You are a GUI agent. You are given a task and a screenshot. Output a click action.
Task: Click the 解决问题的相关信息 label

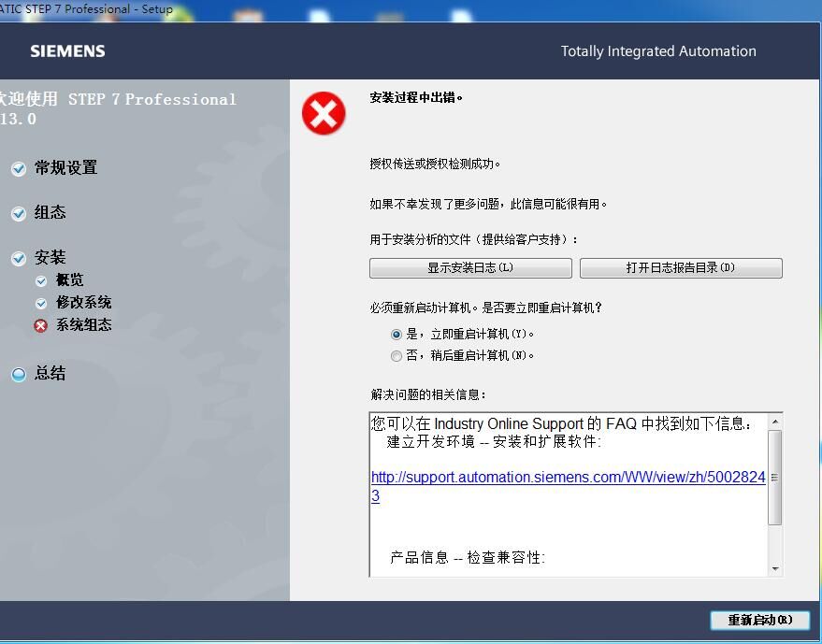click(427, 394)
